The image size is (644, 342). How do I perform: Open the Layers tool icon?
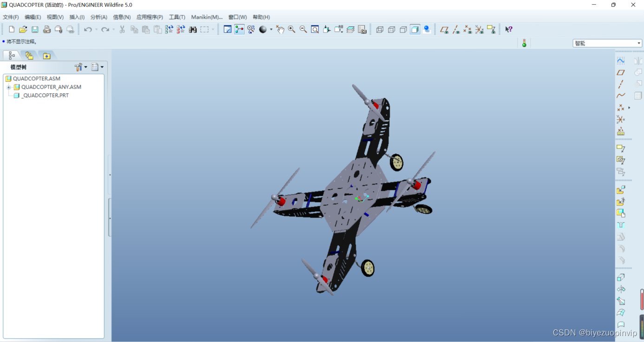[x=350, y=29]
